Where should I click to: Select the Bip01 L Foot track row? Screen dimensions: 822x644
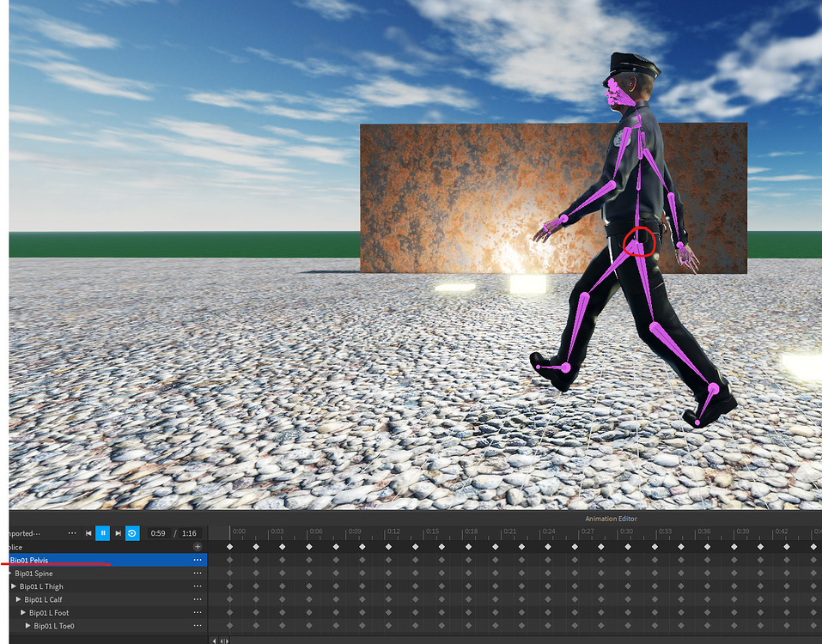click(108, 612)
